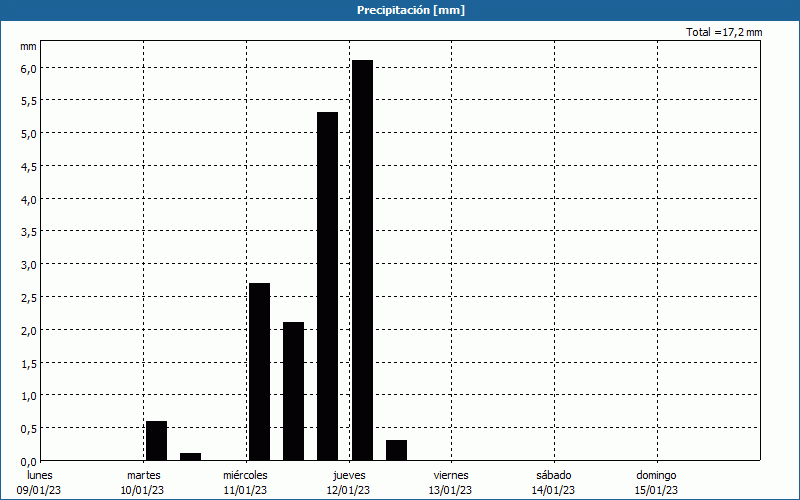Click the 0,0 y-axis value
Image resolution: width=800 pixels, height=500 pixels.
point(29,462)
